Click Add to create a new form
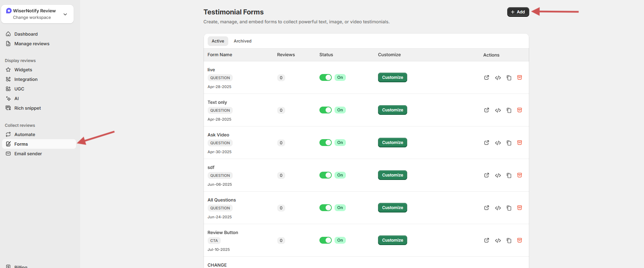Image resolution: width=644 pixels, height=268 pixels. (x=518, y=12)
